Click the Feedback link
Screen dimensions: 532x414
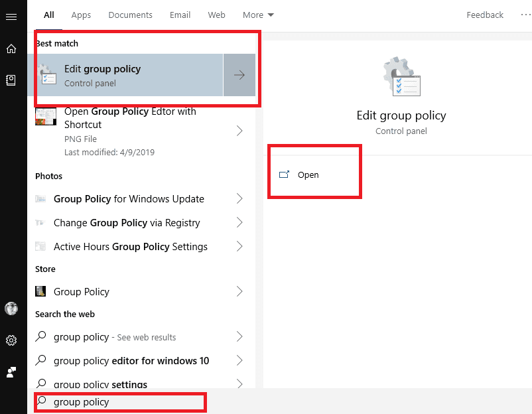(485, 15)
